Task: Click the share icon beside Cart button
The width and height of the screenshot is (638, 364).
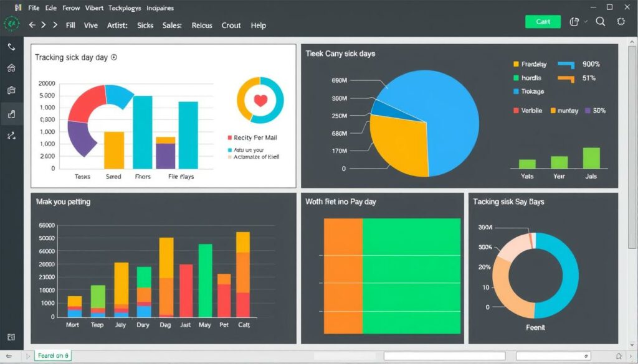Action: [574, 22]
